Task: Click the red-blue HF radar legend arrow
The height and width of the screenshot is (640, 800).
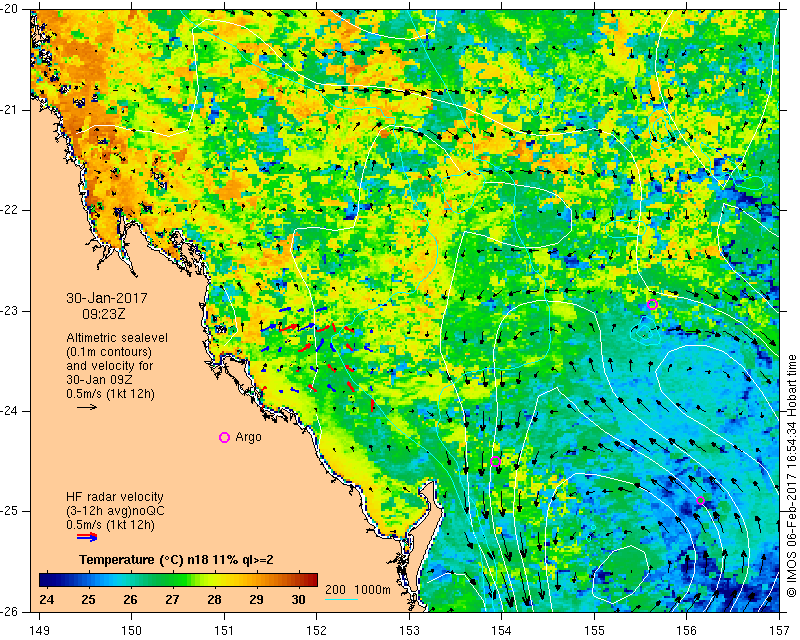Action: tap(87, 537)
